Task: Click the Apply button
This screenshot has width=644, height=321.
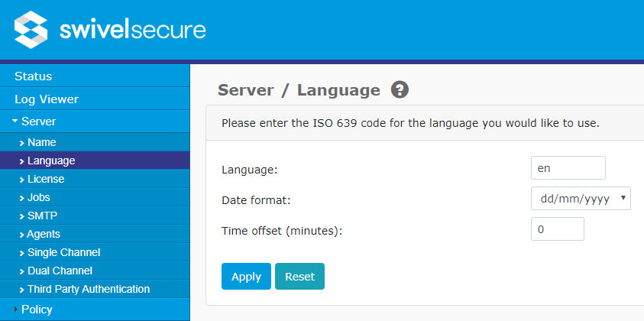Action: pos(247,276)
